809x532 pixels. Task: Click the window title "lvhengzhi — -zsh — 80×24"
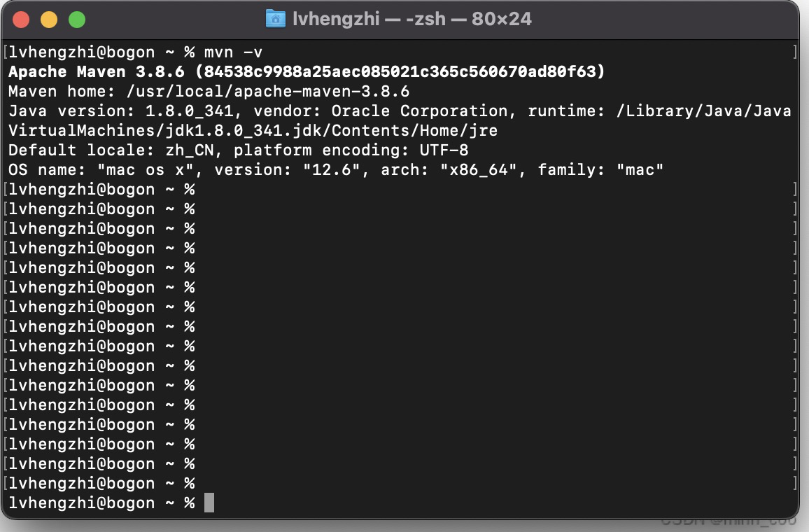pos(411,19)
